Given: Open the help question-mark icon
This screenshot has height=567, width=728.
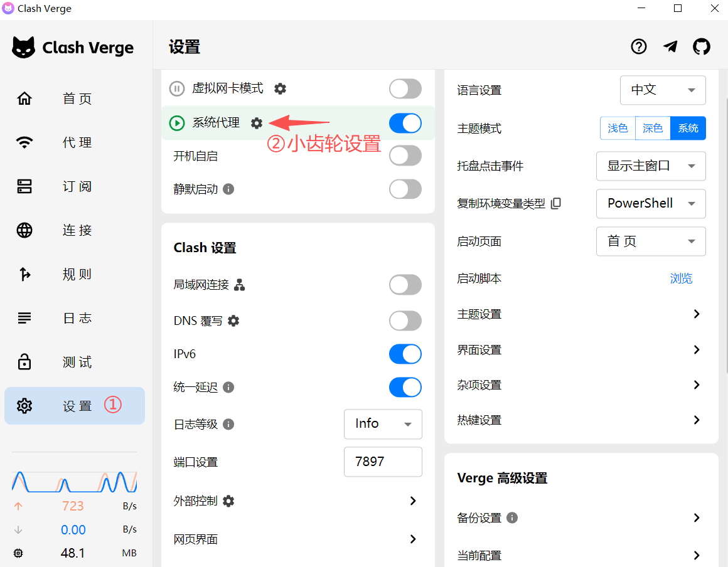Looking at the screenshot, I should [x=639, y=46].
